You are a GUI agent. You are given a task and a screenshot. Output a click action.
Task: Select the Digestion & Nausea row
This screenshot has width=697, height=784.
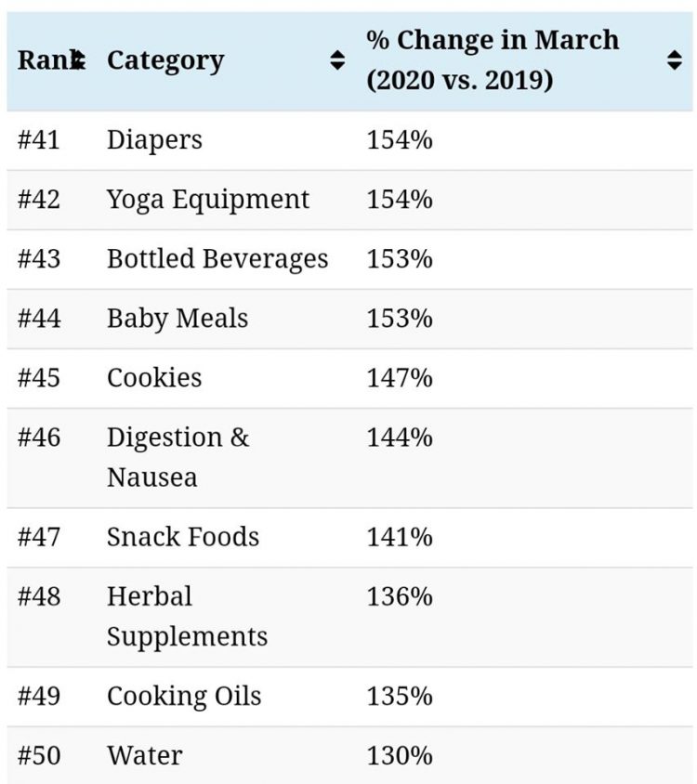178,457
